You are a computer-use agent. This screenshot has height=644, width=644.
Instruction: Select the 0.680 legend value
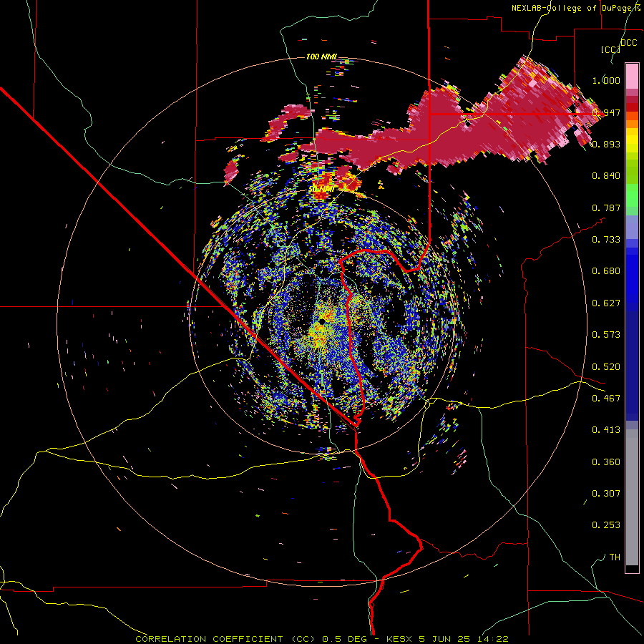(606, 271)
